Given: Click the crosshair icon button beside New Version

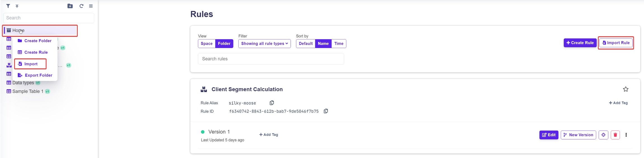Looking at the screenshot, I should tap(603, 135).
